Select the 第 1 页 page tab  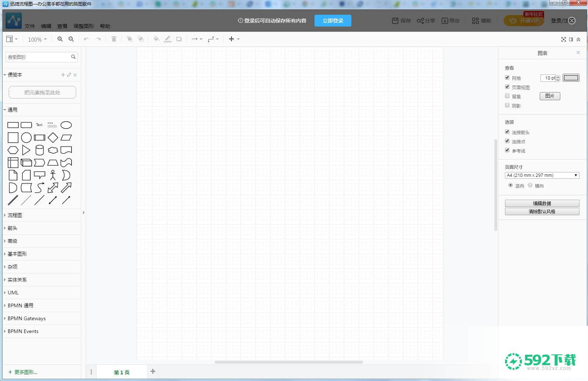(x=122, y=372)
